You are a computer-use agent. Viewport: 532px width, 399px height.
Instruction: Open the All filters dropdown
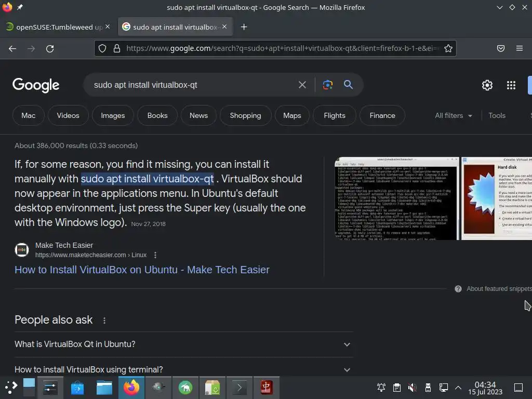454,116
